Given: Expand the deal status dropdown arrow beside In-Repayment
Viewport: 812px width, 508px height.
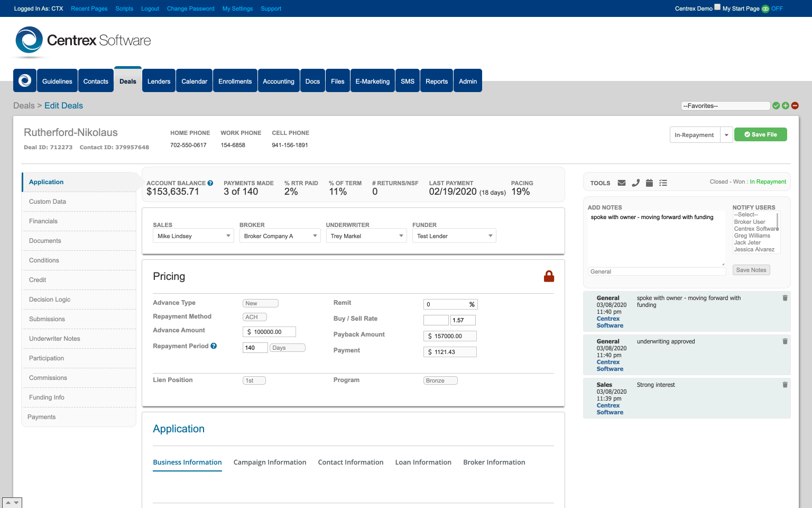Looking at the screenshot, I should tap(726, 134).
